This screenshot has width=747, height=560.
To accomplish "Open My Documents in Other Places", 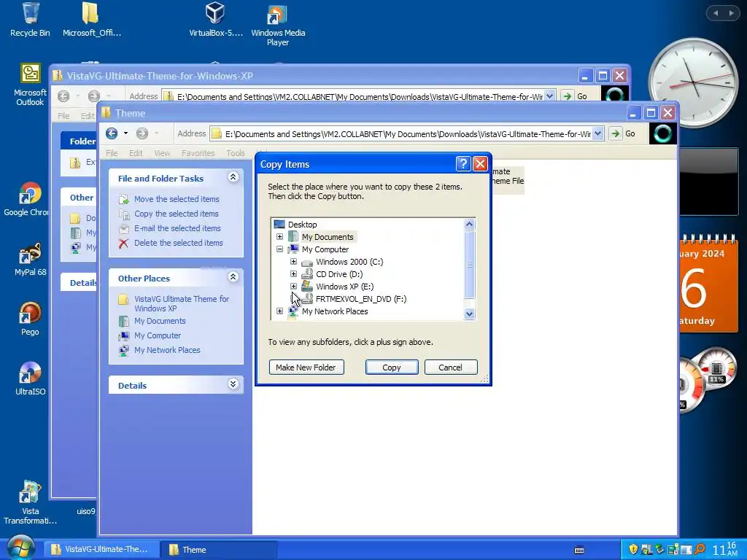I will (x=160, y=321).
